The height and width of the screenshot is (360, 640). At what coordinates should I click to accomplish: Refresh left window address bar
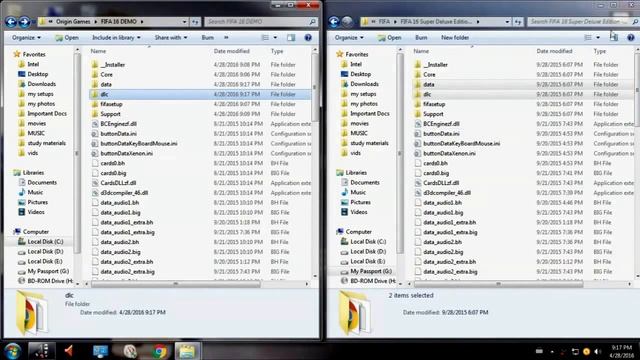[x=196, y=22]
